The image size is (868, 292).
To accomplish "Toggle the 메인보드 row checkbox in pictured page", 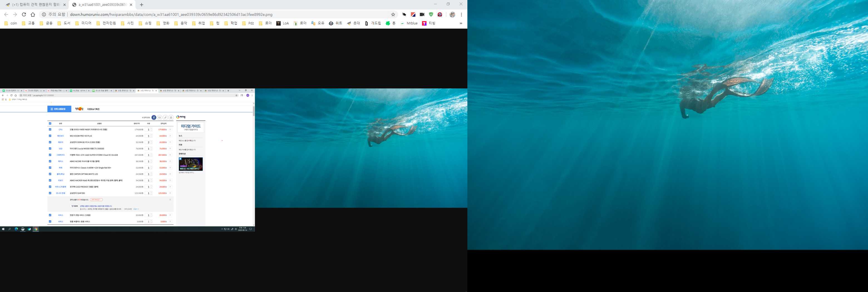I will click(50, 136).
